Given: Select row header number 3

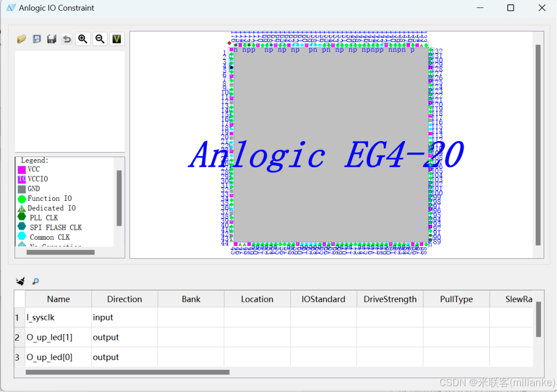Looking at the screenshot, I should tap(20, 357).
